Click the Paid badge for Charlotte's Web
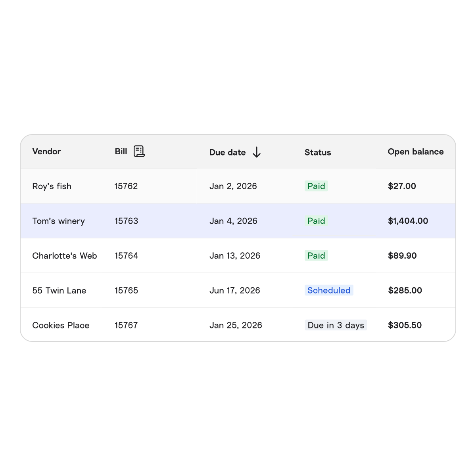The width and height of the screenshot is (476, 476). pos(316,255)
